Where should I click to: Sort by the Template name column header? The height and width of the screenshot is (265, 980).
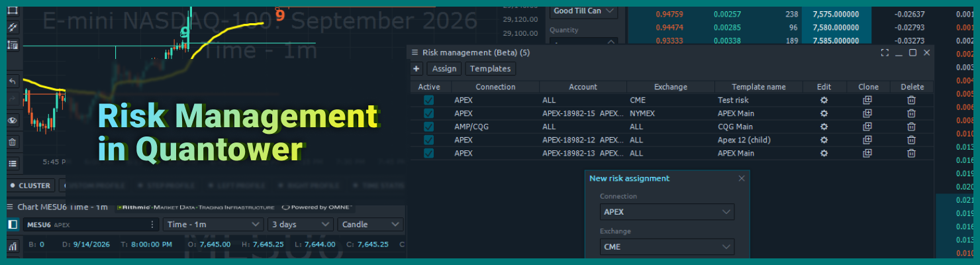759,87
